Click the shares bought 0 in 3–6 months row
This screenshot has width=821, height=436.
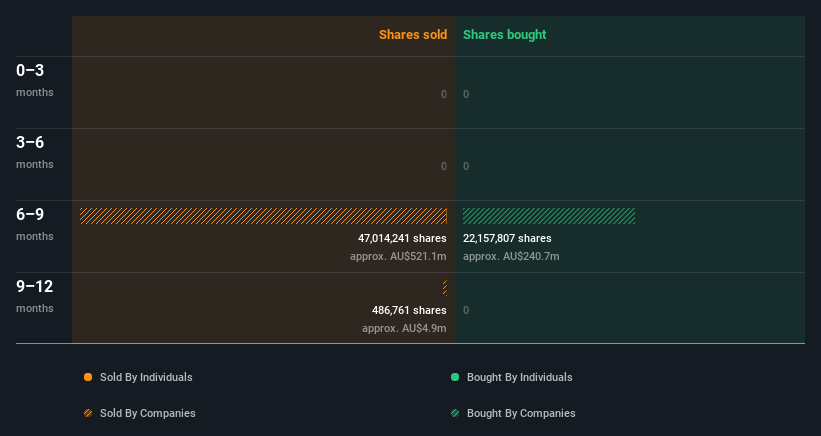point(466,166)
